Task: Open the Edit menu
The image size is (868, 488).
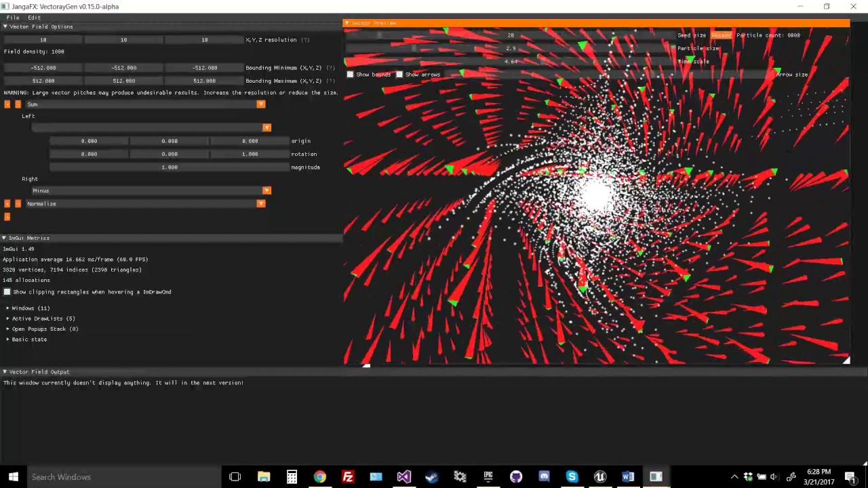Action: 34,18
